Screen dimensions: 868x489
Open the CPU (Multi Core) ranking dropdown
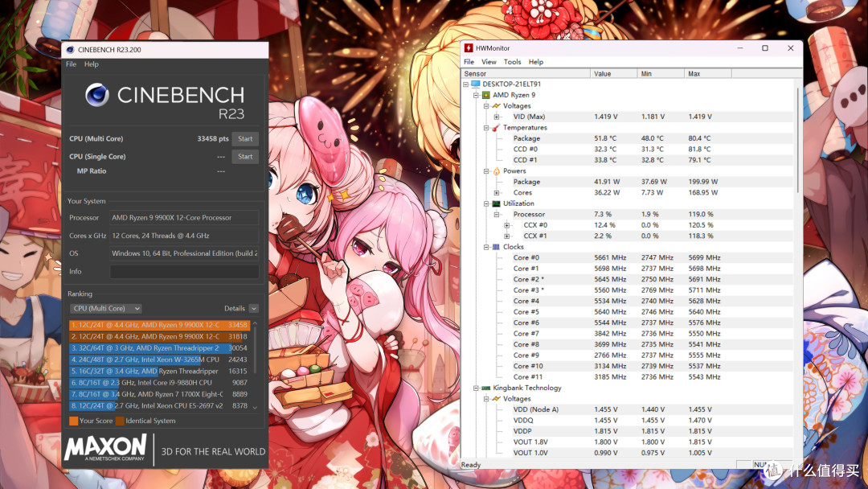pyautogui.click(x=106, y=309)
